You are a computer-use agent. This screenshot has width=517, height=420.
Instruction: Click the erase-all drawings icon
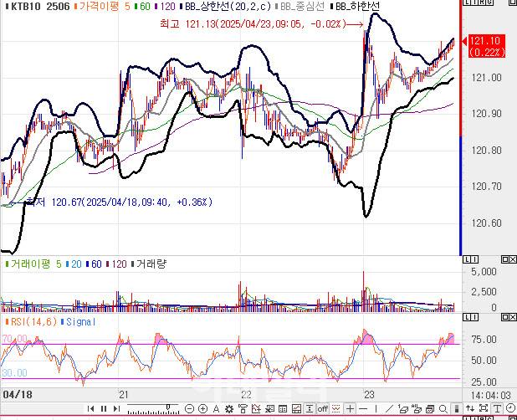(417, 409)
